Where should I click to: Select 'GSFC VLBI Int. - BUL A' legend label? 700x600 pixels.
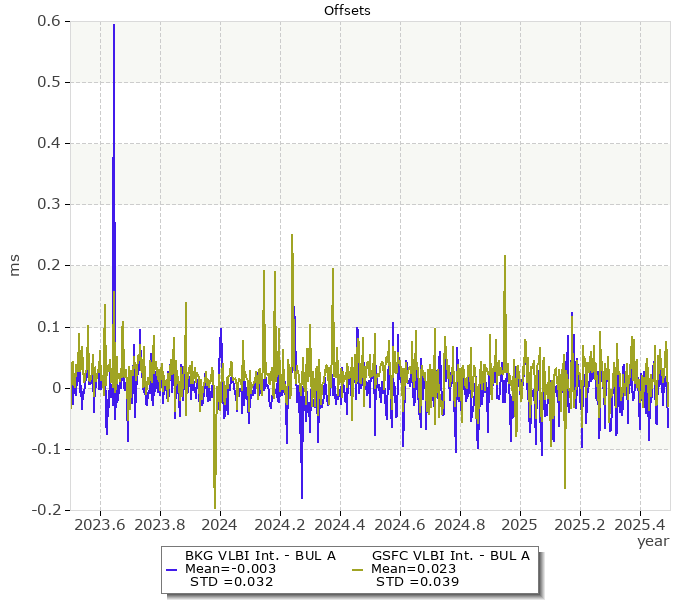coord(451,556)
